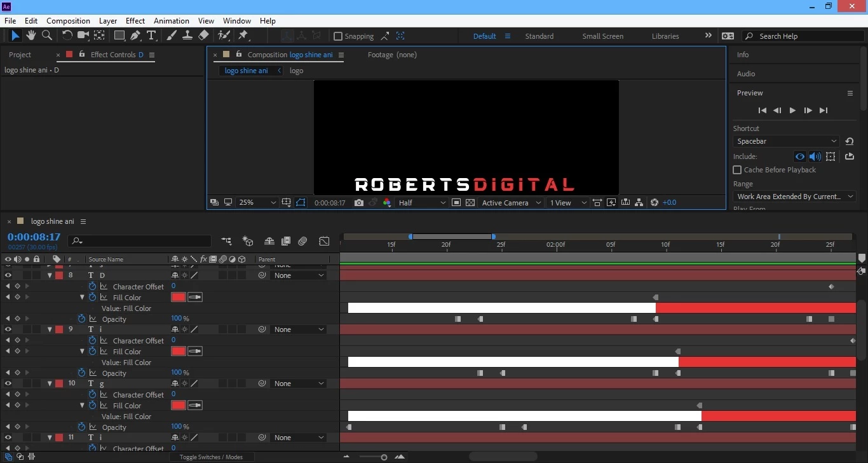Open the Spacebar shortcut dropdown

[x=786, y=141]
